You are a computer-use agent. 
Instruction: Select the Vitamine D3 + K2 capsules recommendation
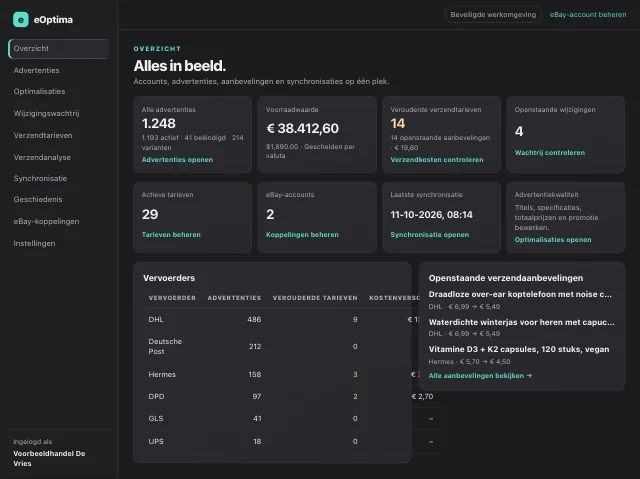[x=519, y=349]
